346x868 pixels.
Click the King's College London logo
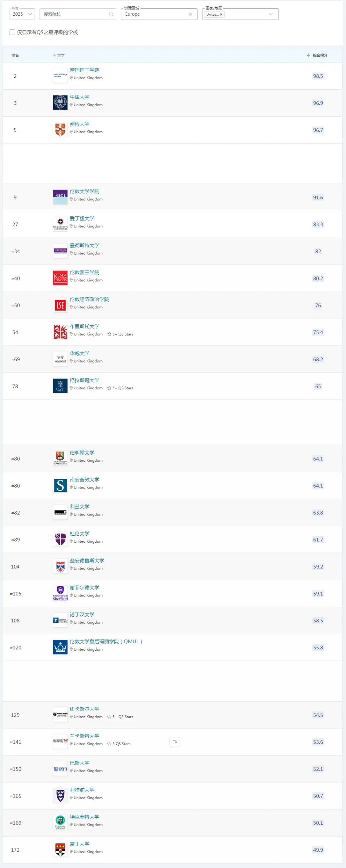click(60, 278)
